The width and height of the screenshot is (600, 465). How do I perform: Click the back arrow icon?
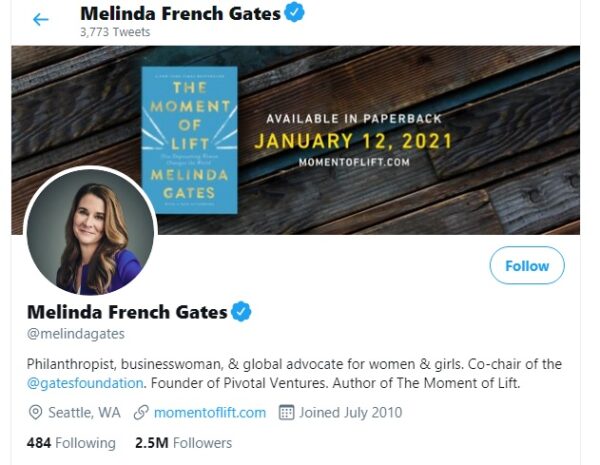pyautogui.click(x=40, y=19)
